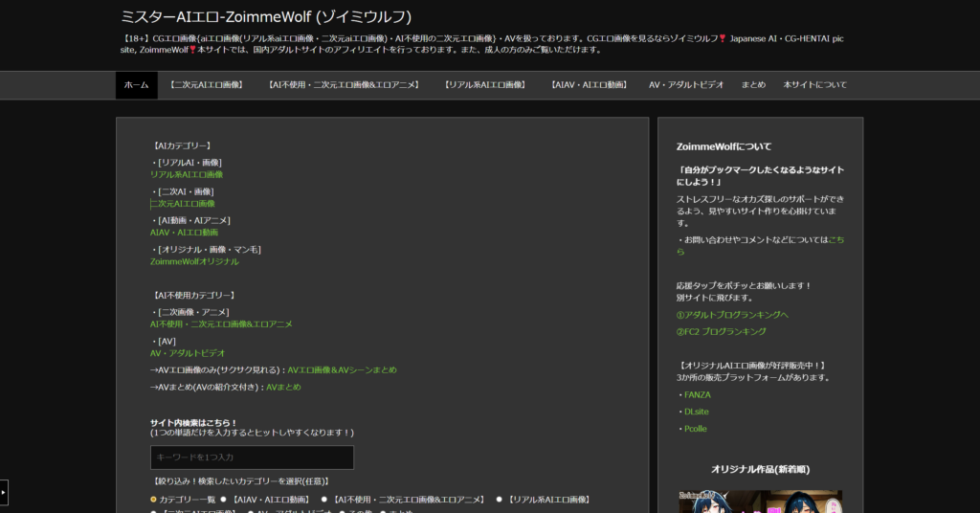Open the DLsite sales platform link

pyautogui.click(x=697, y=412)
